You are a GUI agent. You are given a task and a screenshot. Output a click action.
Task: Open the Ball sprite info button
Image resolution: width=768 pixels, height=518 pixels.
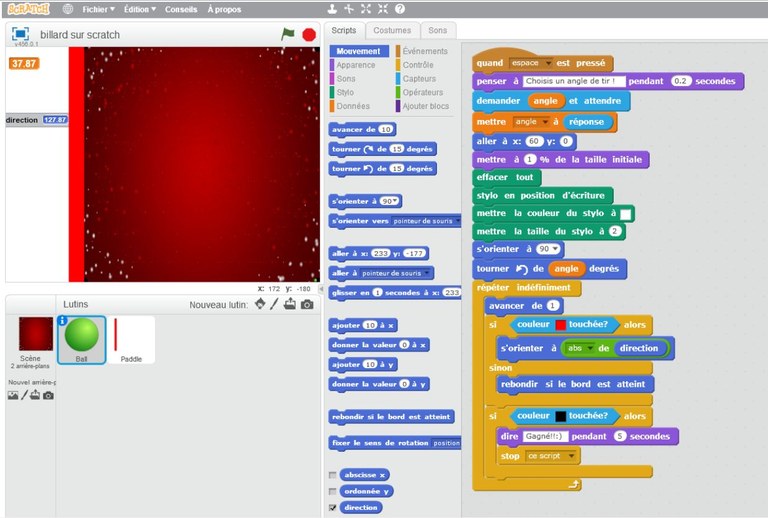tap(62, 321)
